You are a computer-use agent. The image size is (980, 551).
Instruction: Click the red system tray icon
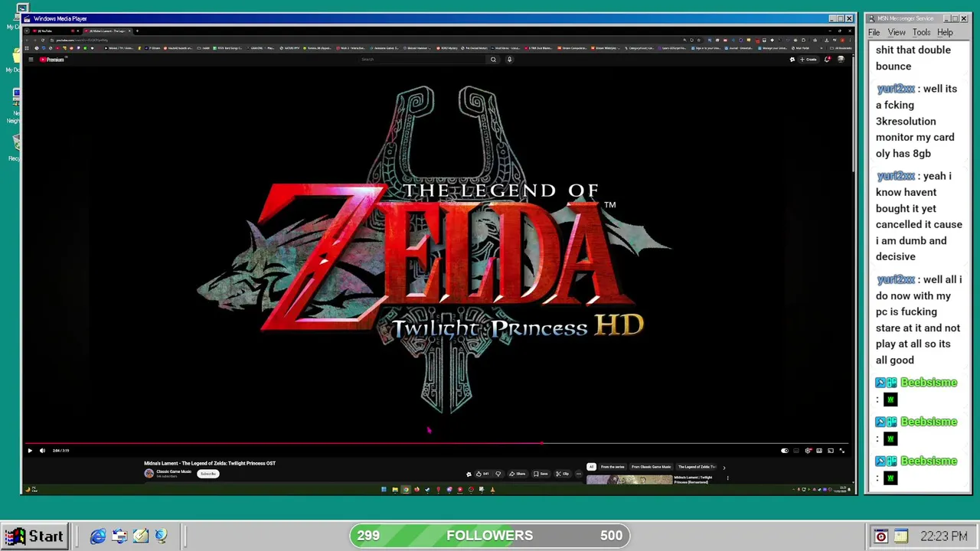[x=881, y=536]
